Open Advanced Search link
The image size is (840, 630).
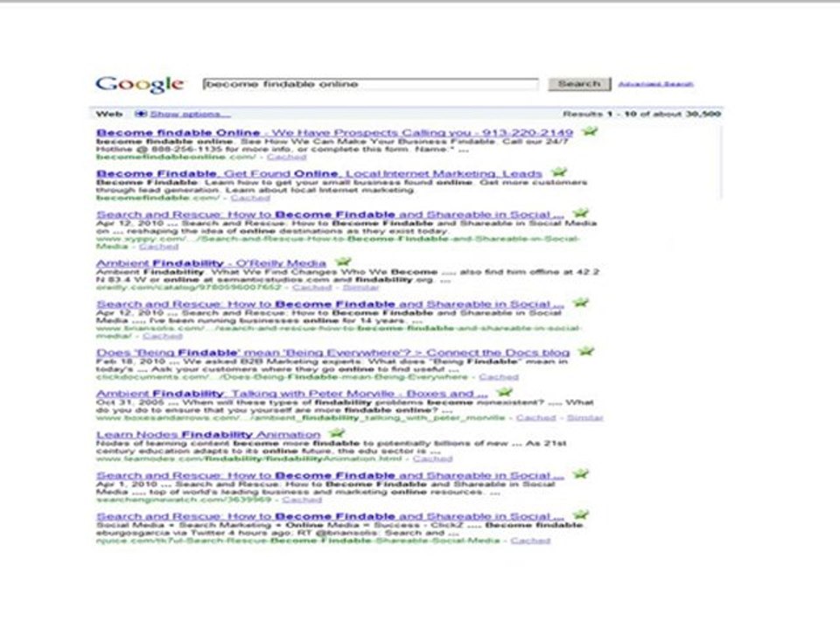tap(655, 84)
